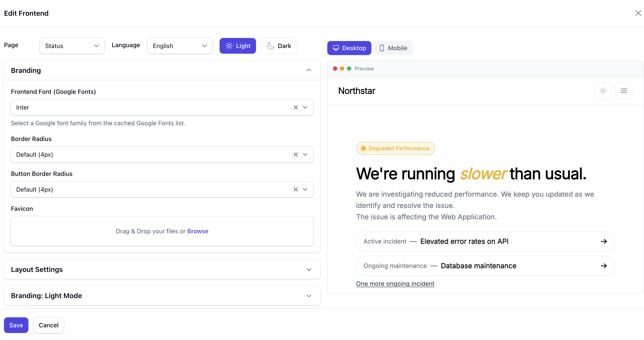The width and height of the screenshot is (644, 340).
Task: Click 'Frontend Font (Google Fonts)' label
Action: tap(53, 92)
